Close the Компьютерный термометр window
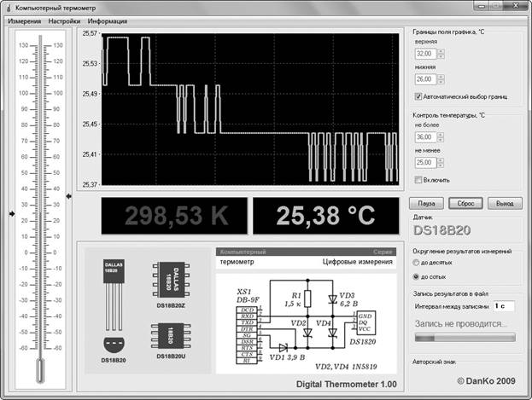532x400 pixels. pyautogui.click(x=516, y=6)
